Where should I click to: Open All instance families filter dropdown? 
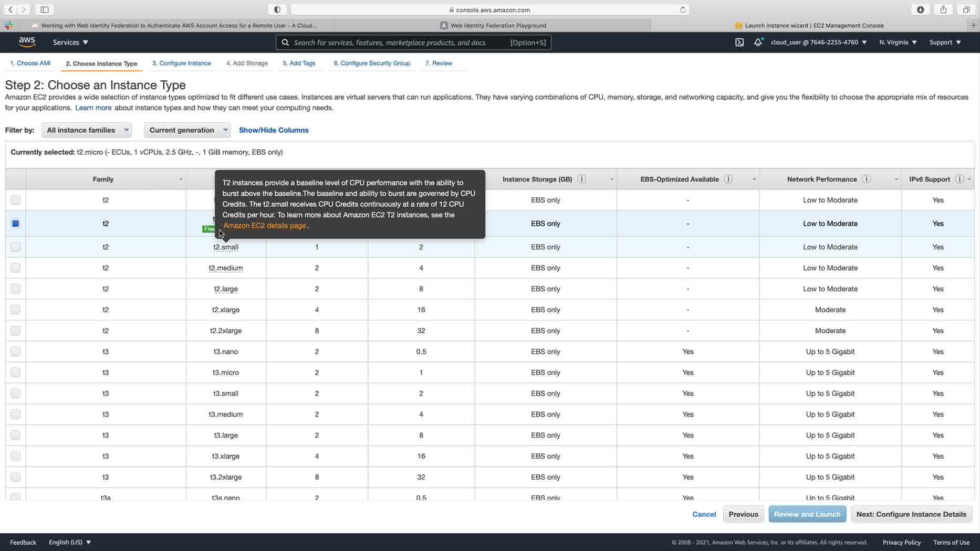pyautogui.click(x=87, y=130)
